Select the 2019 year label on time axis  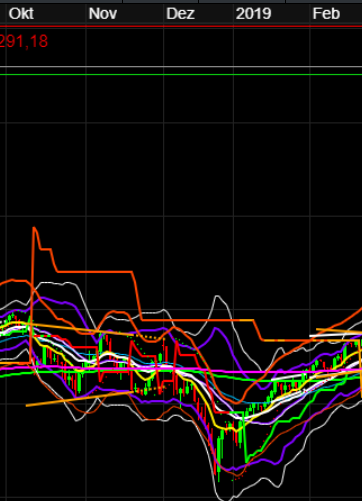pos(253,14)
